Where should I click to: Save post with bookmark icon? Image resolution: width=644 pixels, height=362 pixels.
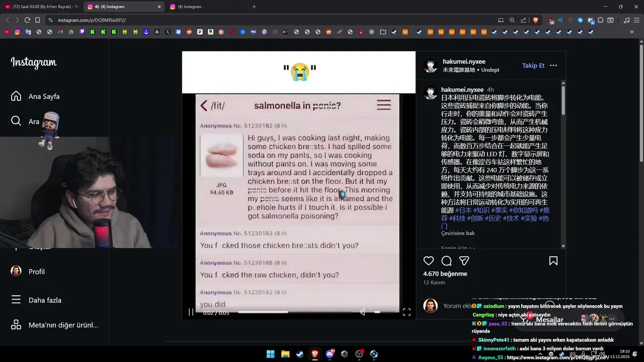pyautogui.click(x=553, y=261)
